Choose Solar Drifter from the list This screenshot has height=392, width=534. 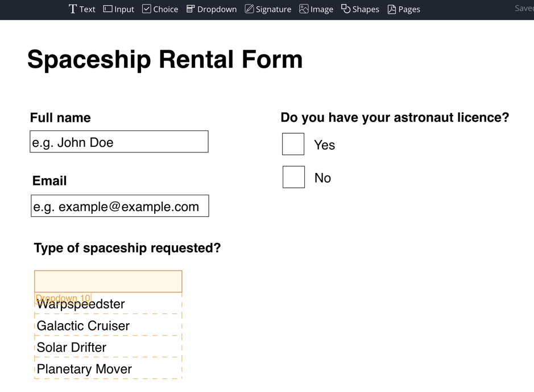(x=72, y=348)
